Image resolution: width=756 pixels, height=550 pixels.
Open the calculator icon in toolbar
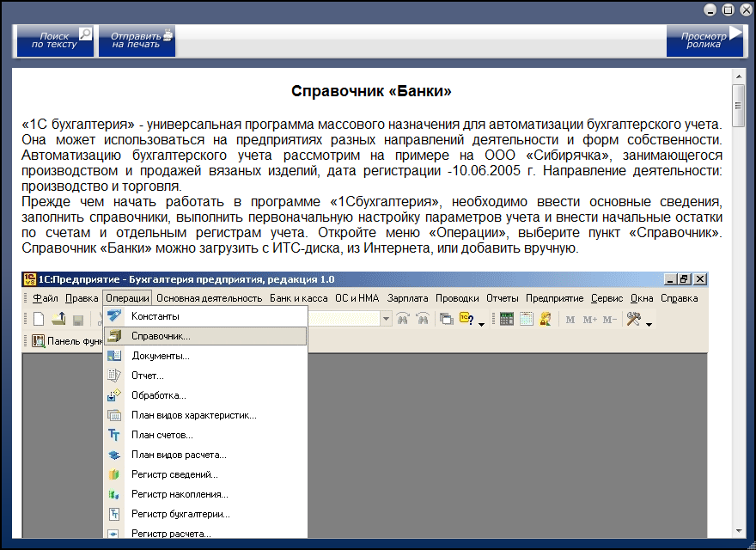(507, 319)
